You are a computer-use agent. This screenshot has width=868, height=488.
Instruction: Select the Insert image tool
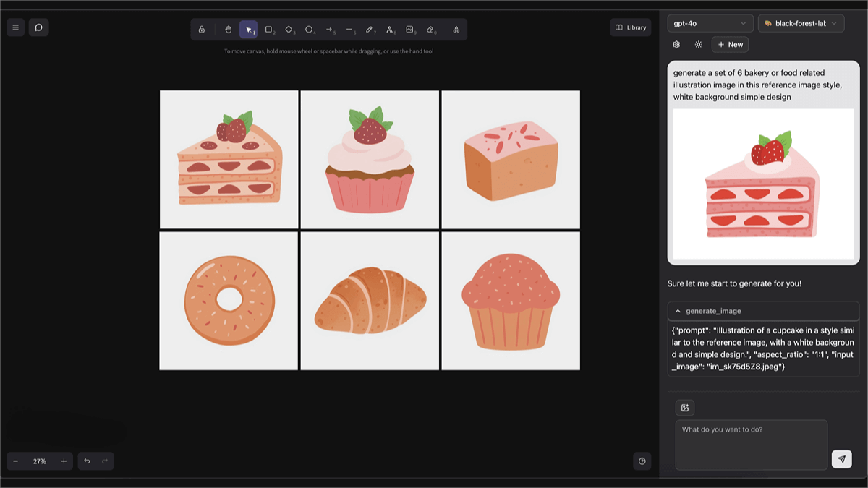point(410,30)
